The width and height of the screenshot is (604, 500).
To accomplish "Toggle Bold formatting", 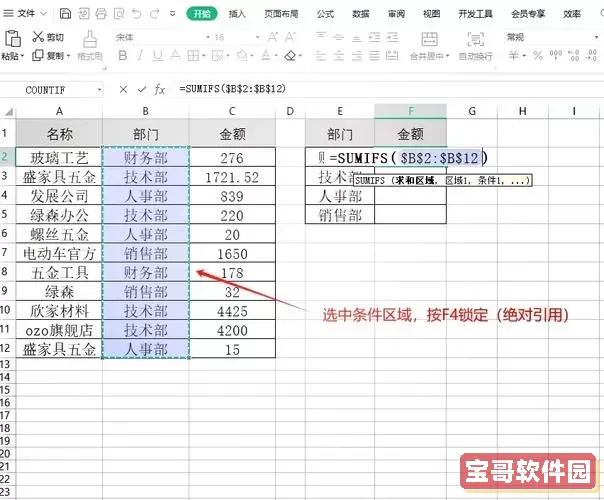I will click(x=123, y=56).
